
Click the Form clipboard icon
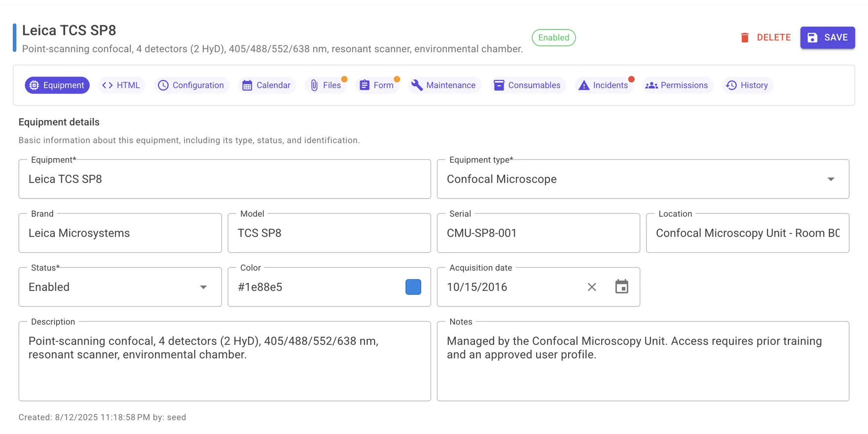[x=364, y=85]
